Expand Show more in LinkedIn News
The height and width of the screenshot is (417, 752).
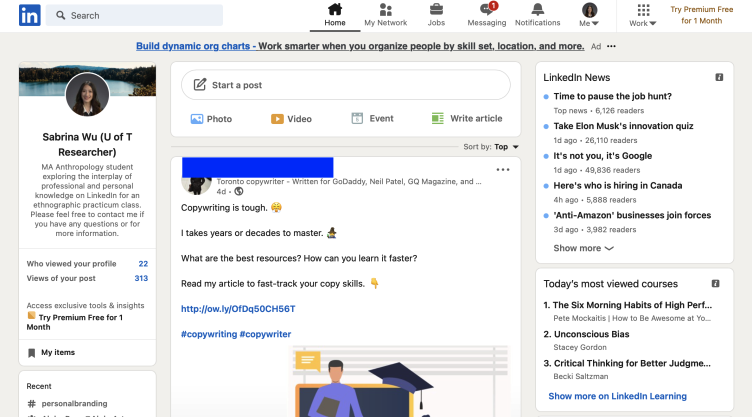pos(583,248)
